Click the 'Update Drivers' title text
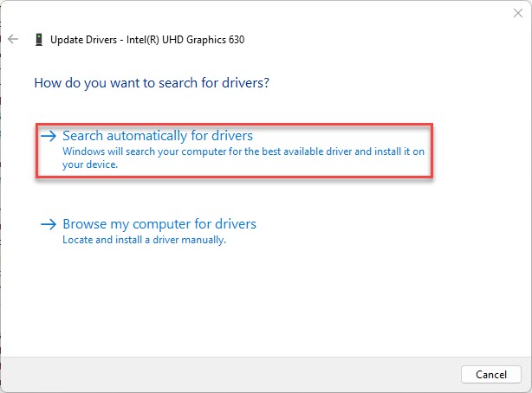532x393 pixels. pos(83,40)
